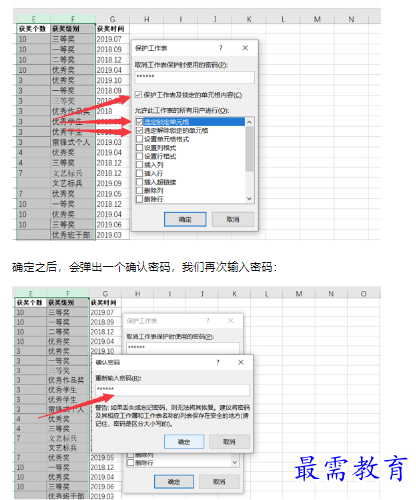Click scroll-up arrow of the permissions list
Viewport: 416px width, 500px height.
pyautogui.click(x=249, y=122)
